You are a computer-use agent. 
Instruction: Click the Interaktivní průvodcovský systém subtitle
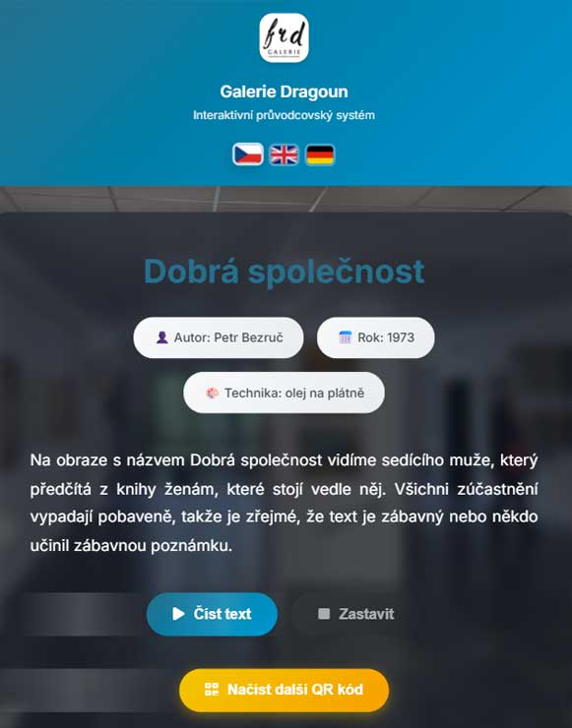(x=284, y=115)
